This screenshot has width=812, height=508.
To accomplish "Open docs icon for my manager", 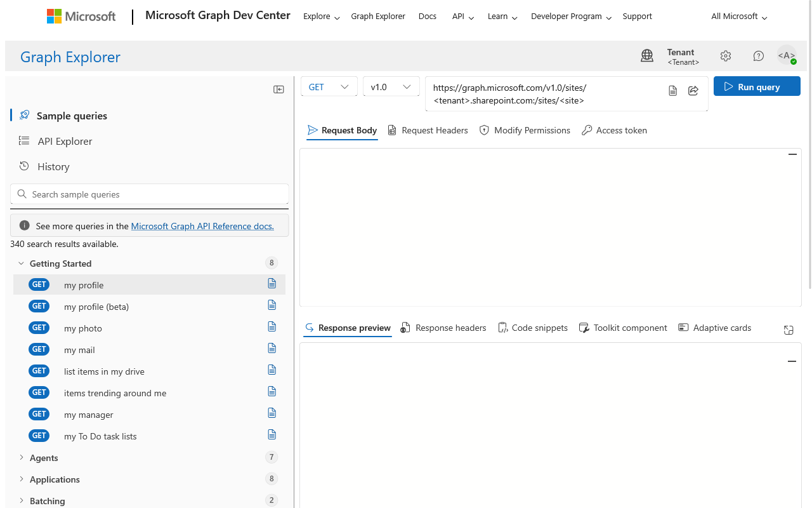I will click(272, 413).
